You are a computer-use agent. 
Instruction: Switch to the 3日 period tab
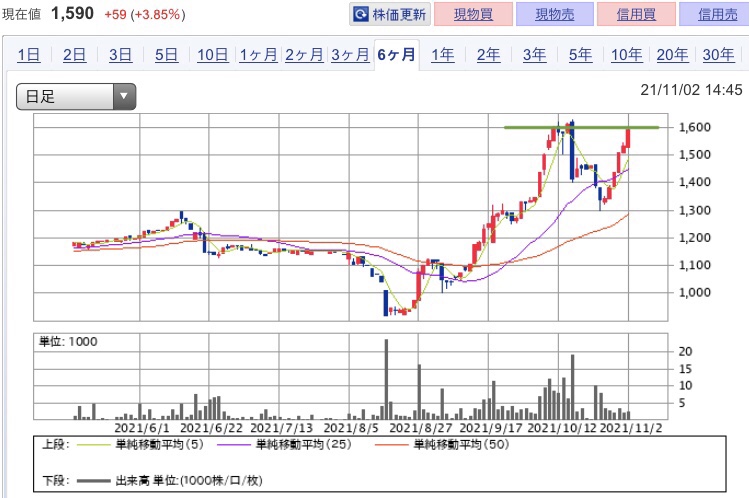[x=120, y=55]
